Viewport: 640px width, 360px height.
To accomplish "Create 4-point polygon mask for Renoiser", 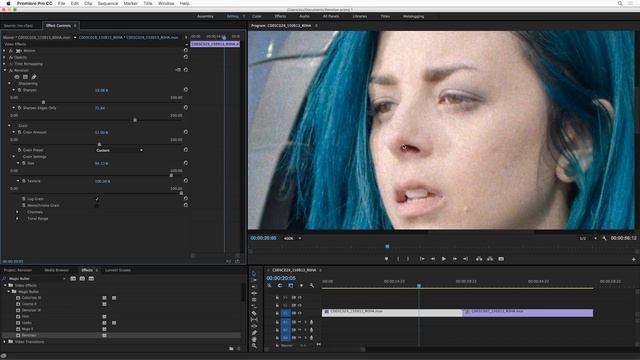I will coord(25,77).
